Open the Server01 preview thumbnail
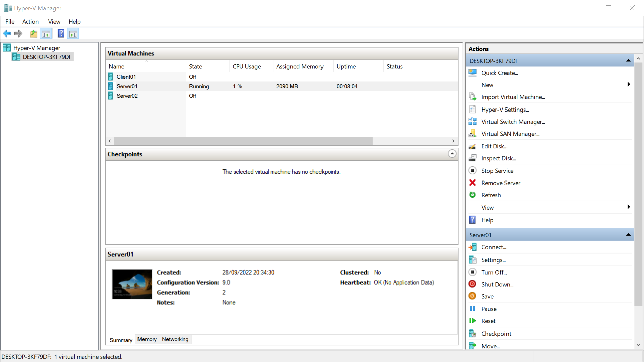This screenshot has width=644, height=362. [132, 284]
